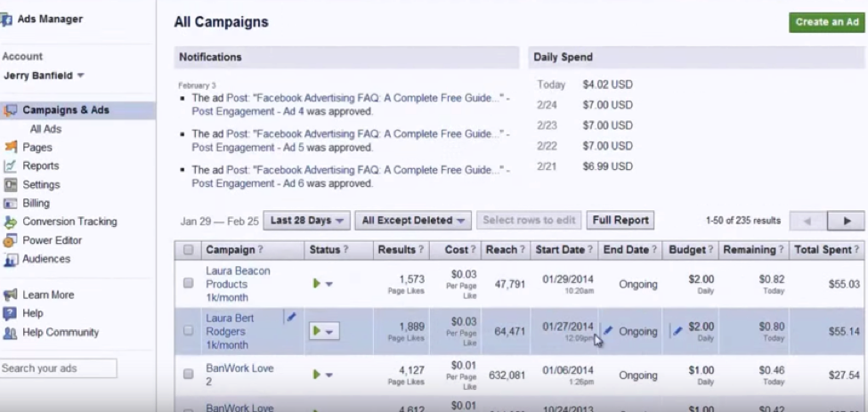This screenshot has height=412, width=868.
Task: Click the Power Editor gear icon
Action: pyautogui.click(x=10, y=240)
